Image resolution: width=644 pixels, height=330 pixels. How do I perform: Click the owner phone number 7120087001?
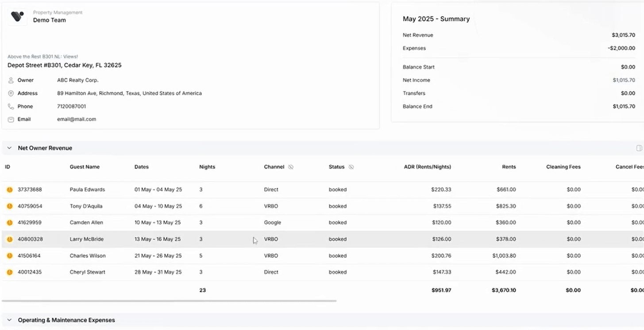[x=71, y=107]
